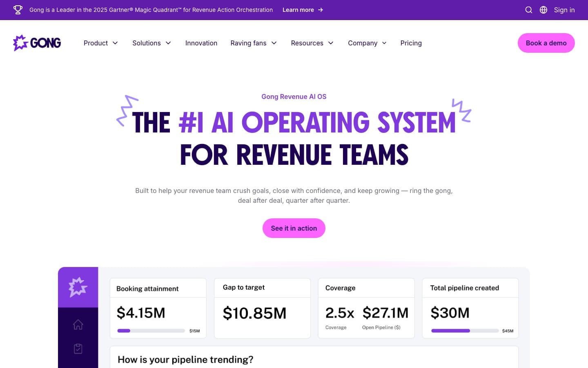Click the Gong logo in the navigation
The width and height of the screenshot is (588, 368).
[x=37, y=43]
